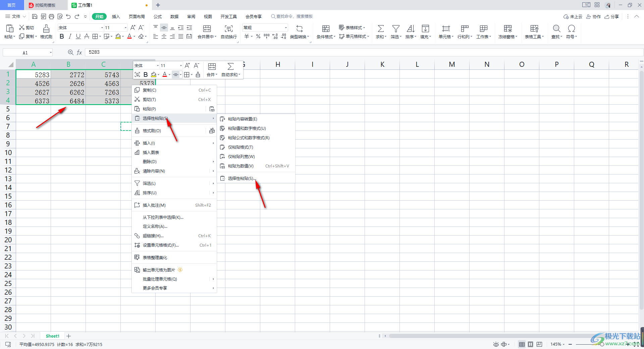
Task: Switch to 插入 ribbon tab
Action: (116, 16)
